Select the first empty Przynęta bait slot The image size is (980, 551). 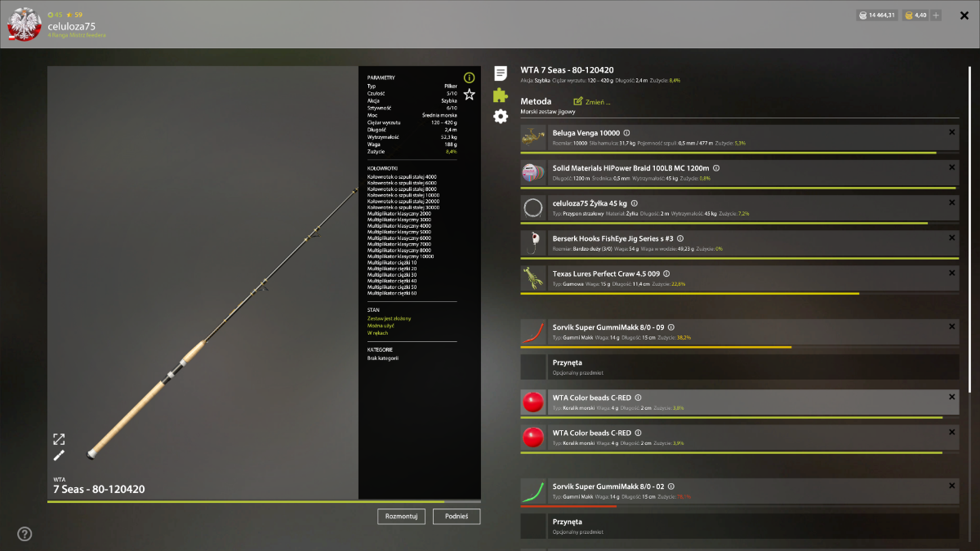click(740, 367)
